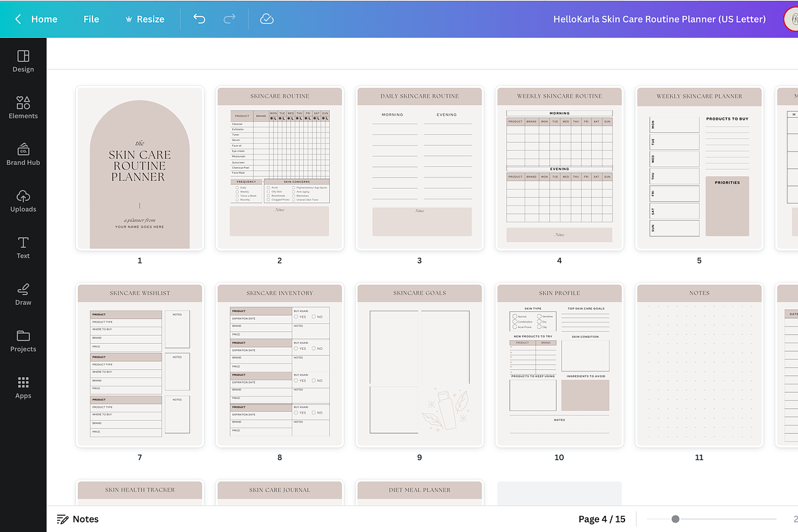
Task: Check cloud save status icon
Action: click(267, 19)
